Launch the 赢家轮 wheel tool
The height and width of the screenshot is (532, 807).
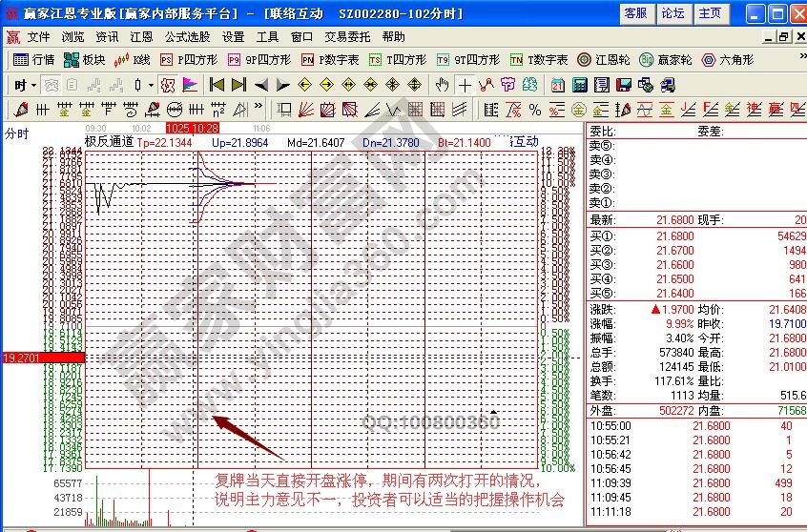pos(666,60)
